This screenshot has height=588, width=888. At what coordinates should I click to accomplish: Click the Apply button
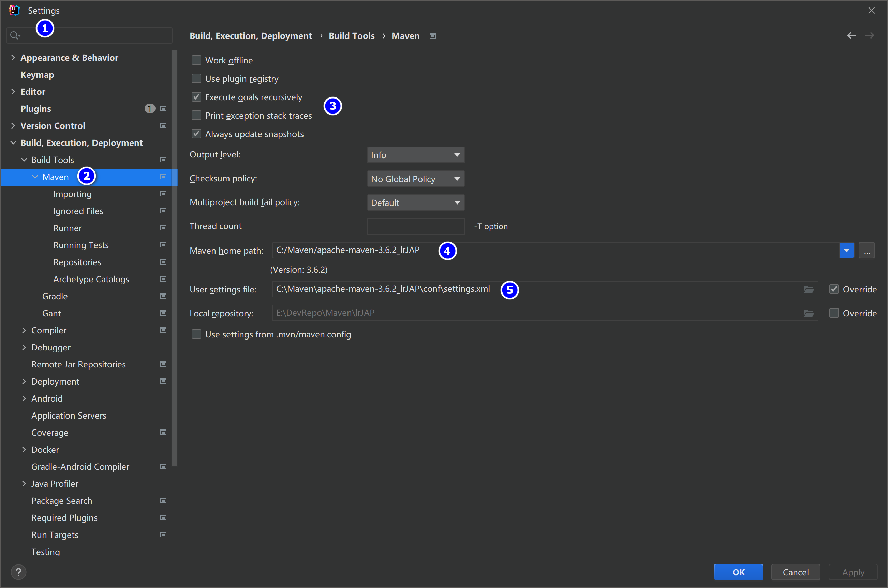click(x=853, y=572)
